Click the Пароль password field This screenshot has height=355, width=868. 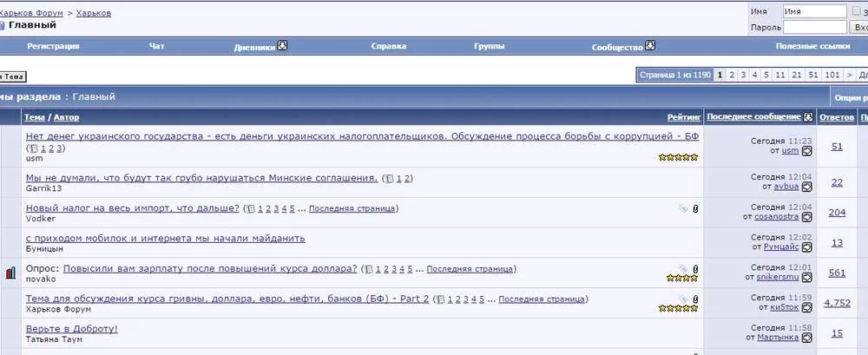tap(815, 27)
